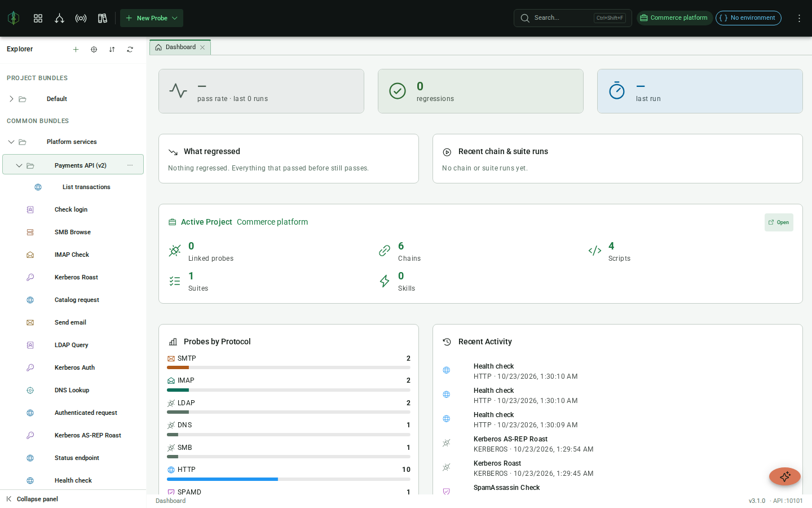This screenshot has height=508, width=812.
Task: Click the Explorer sort icon
Action: pos(112,49)
